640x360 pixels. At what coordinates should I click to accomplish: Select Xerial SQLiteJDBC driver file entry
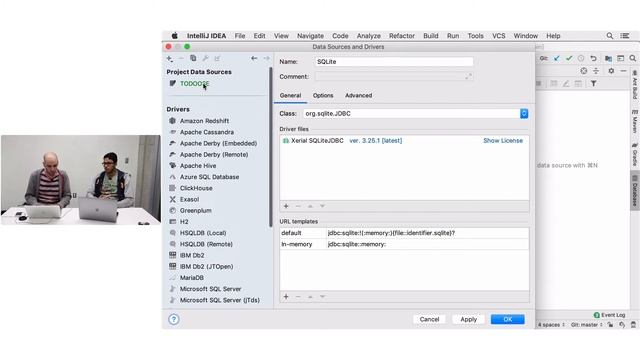point(317,140)
